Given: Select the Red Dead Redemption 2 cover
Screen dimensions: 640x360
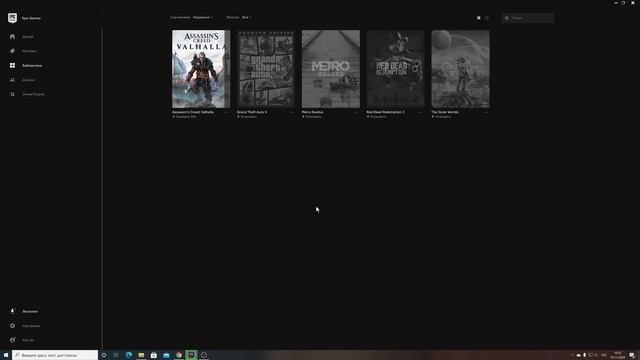Looking at the screenshot, I should pyautogui.click(x=396, y=69).
